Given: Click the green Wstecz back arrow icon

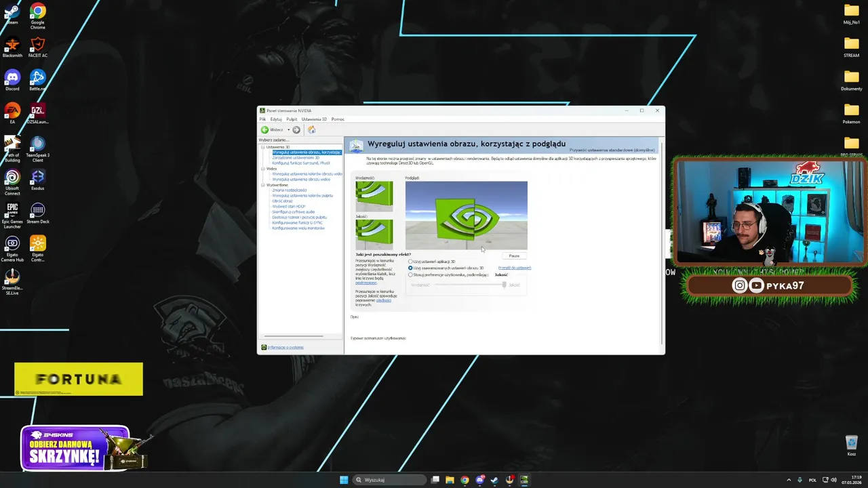Looking at the screenshot, I should click(x=264, y=129).
